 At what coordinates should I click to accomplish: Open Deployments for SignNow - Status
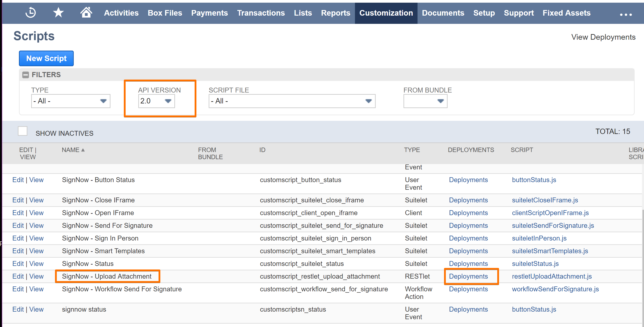(468, 264)
